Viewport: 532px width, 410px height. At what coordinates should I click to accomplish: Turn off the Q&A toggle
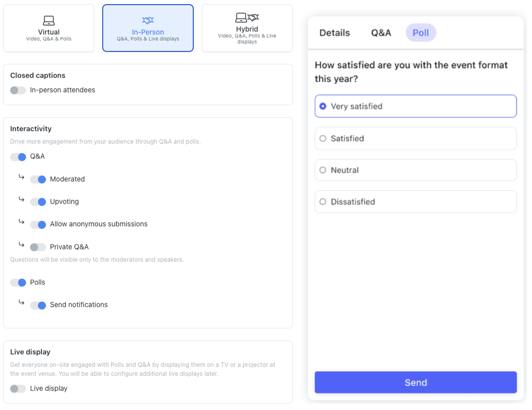(18, 157)
